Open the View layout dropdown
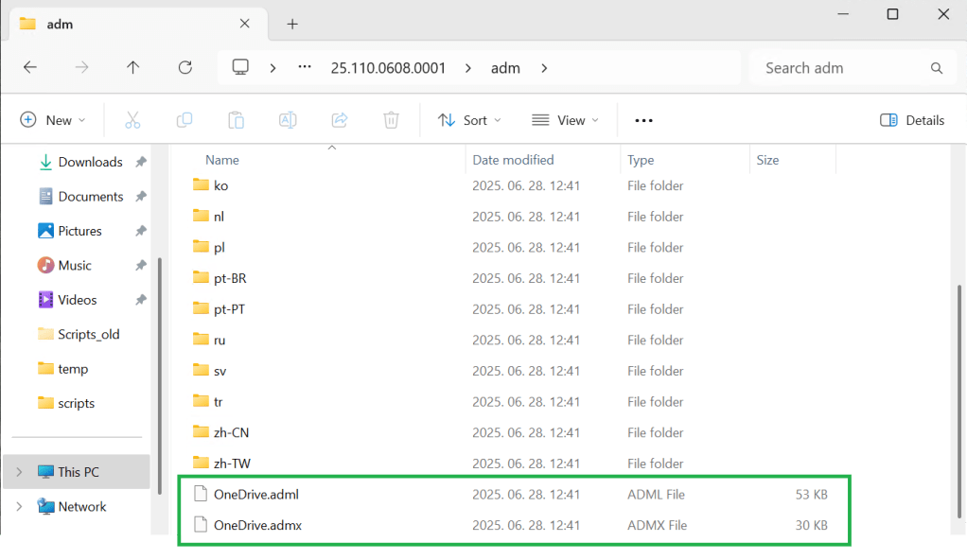This screenshot has width=967, height=560. pos(566,120)
